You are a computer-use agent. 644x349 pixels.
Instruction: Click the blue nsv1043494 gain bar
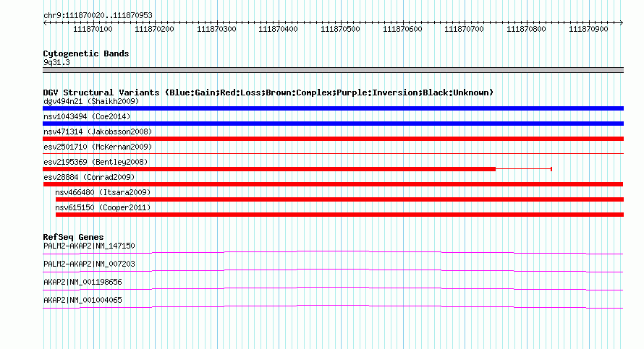[x=333, y=124]
